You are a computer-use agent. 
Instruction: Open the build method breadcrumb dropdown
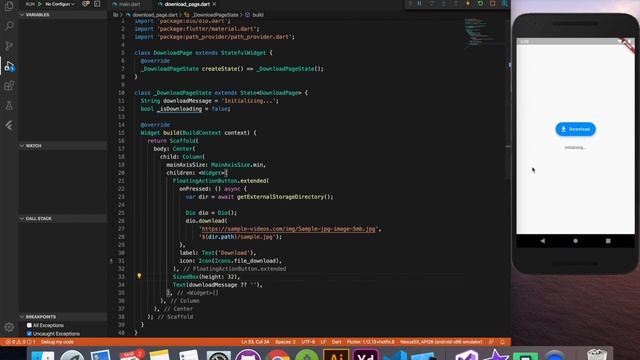click(x=254, y=15)
